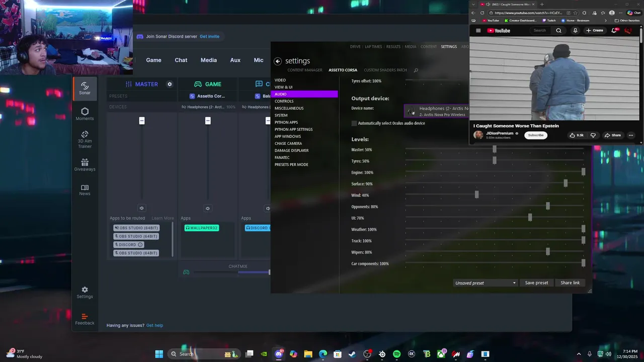Viewport: 644px width, 362px height.
Task: Open the News section
Action: (85, 190)
